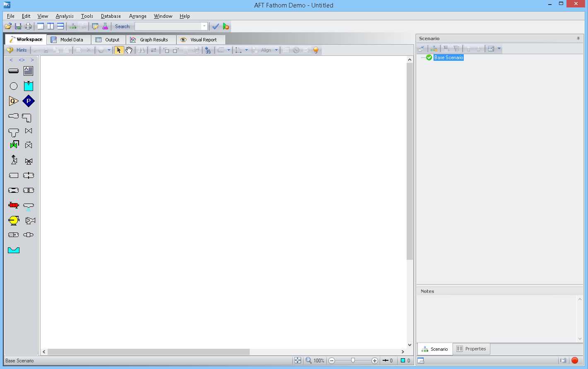Open the scenario display options dropdown arrow
Viewport: 588px width, 369px height.
point(499,48)
